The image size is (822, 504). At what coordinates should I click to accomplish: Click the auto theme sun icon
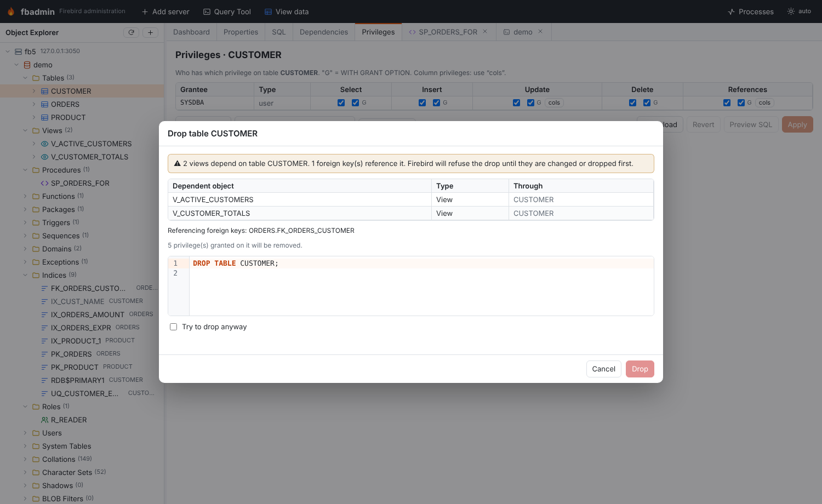point(791,11)
